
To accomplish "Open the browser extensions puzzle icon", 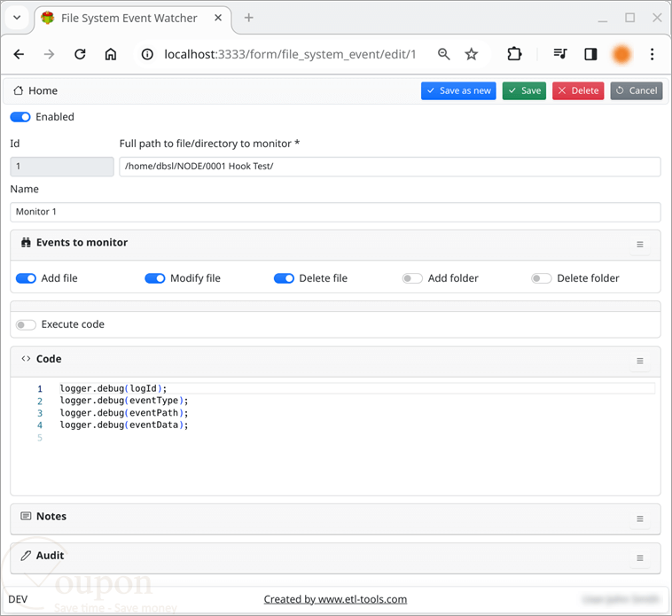I will tap(514, 54).
